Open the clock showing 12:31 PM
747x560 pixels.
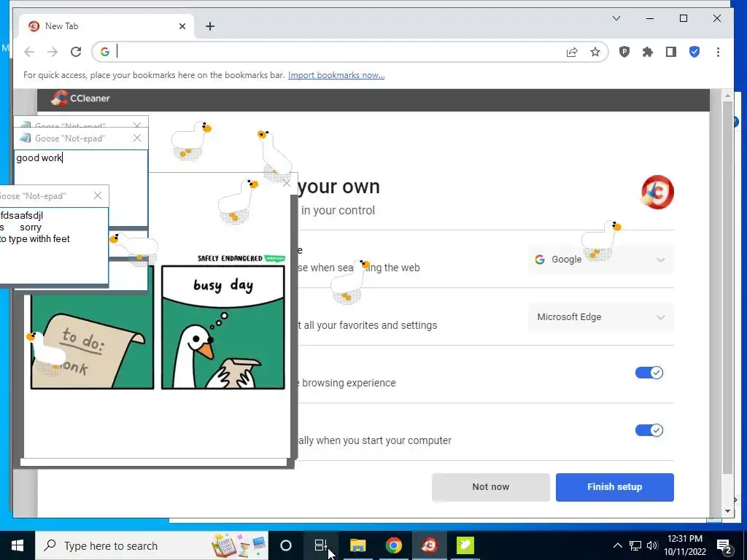click(685, 545)
